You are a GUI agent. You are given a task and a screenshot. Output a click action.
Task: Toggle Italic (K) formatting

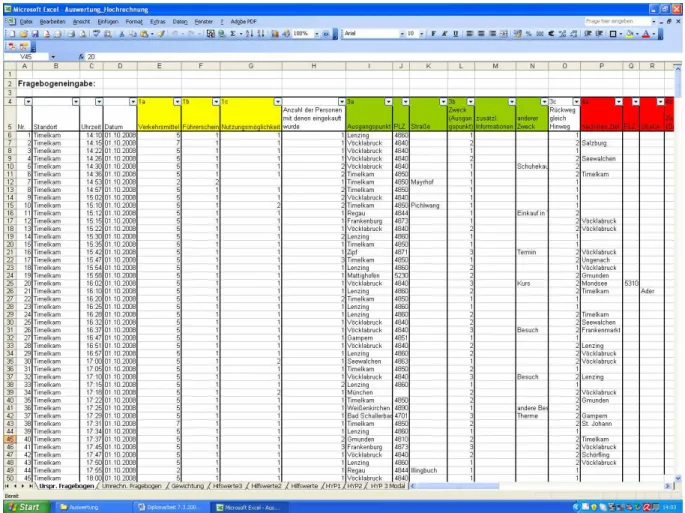click(x=444, y=34)
